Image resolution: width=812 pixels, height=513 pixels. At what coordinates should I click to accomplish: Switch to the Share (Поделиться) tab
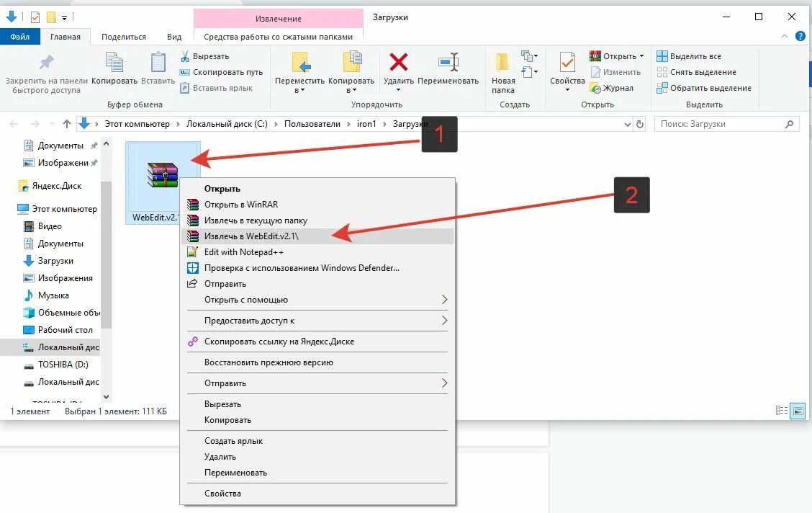pos(124,37)
